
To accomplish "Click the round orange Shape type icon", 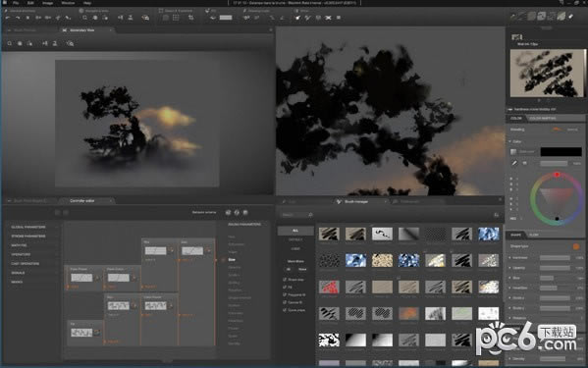I will (x=576, y=246).
